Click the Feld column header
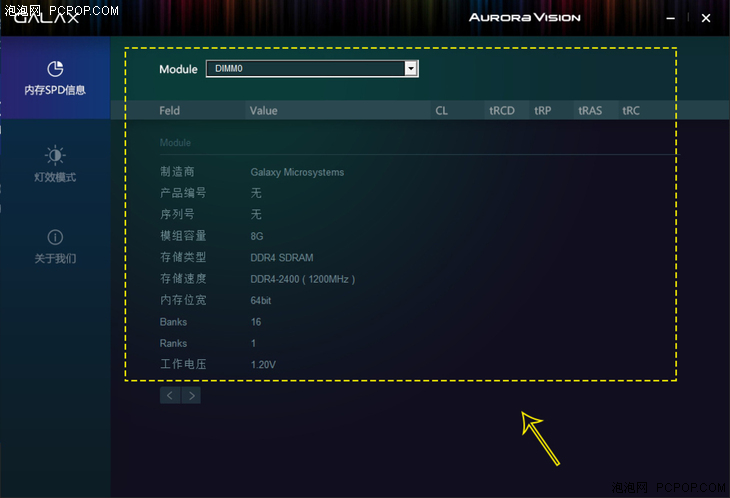The width and height of the screenshot is (730, 498). pyautogui.click(x=169, y=111)
